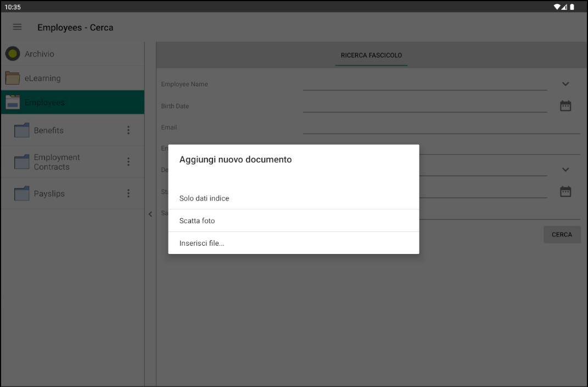The image size is (588, 387).
Task: Collapse the sidebar with the chevron arrow
Action: pyautogui.click(x=150, y=214)
